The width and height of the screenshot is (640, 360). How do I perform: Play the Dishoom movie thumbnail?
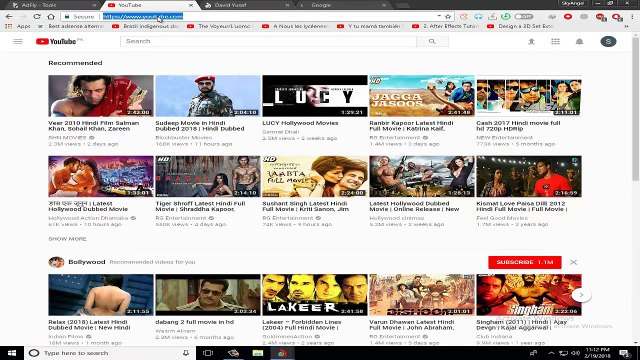pyautogui.click(x=422, y=295)
